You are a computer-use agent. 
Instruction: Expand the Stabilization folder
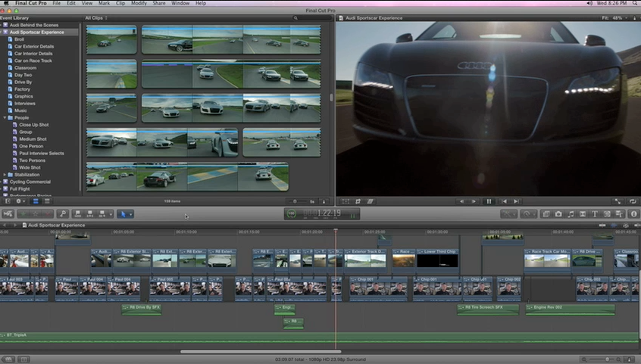(x=5, y=175)
